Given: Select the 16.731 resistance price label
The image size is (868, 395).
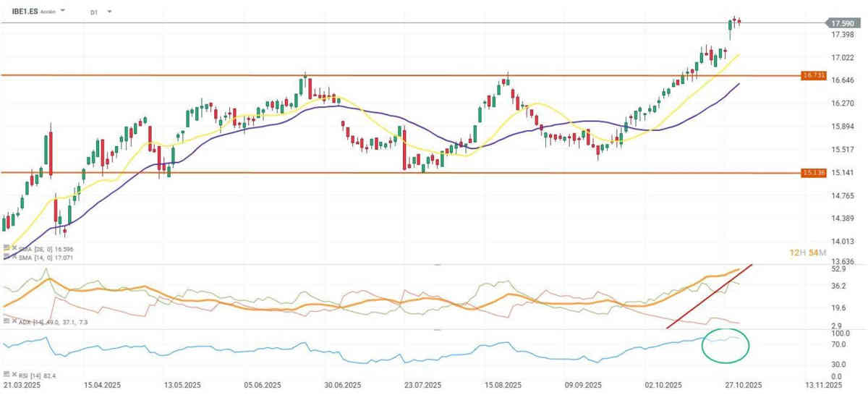Looking at the screenshot, I should 813,75.
